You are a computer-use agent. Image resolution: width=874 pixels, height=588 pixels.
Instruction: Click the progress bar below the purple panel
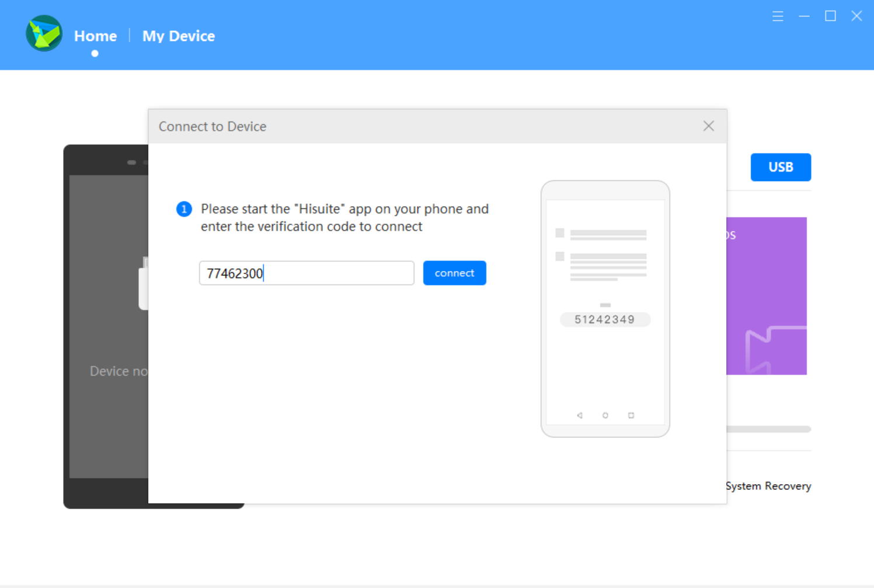tap(768, 428)
